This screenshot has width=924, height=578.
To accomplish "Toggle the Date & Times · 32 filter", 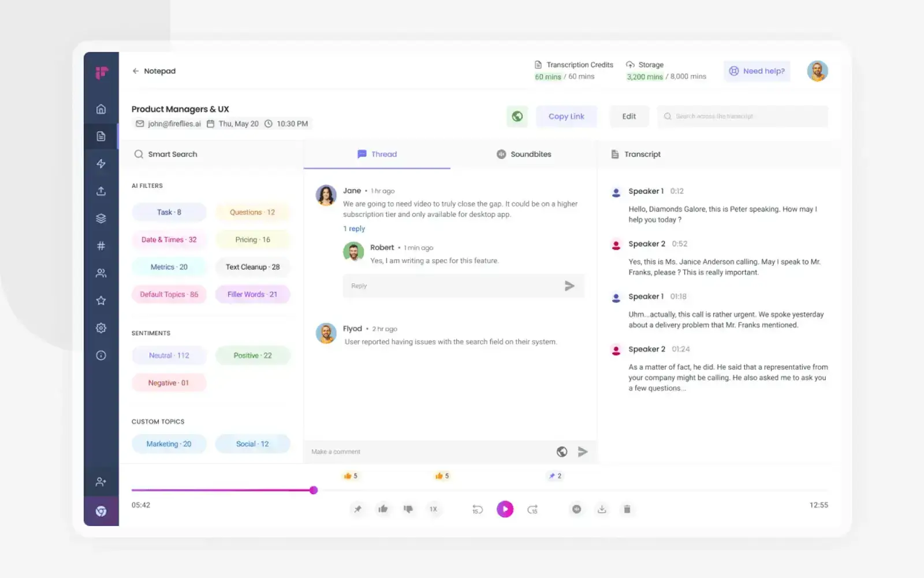I will (169, 240).
